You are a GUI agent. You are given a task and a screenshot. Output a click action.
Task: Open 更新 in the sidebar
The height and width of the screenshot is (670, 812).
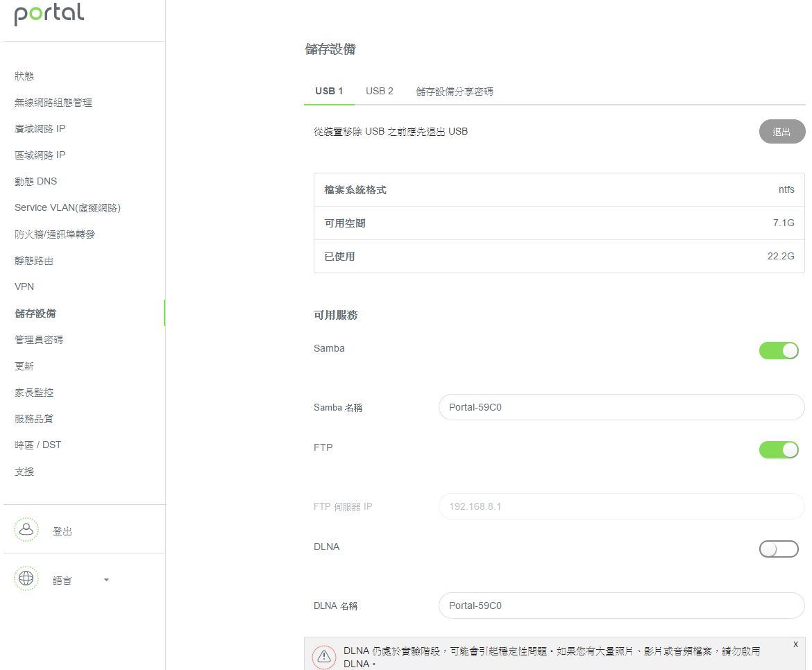(24, 366)
